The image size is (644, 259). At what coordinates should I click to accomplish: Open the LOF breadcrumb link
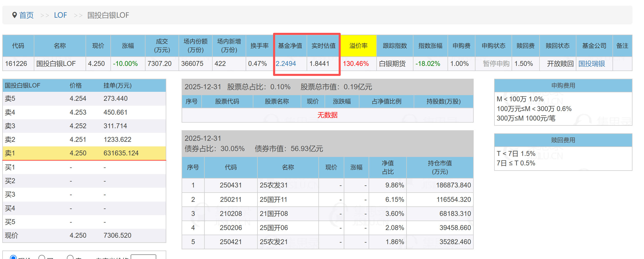pos(60,15)
